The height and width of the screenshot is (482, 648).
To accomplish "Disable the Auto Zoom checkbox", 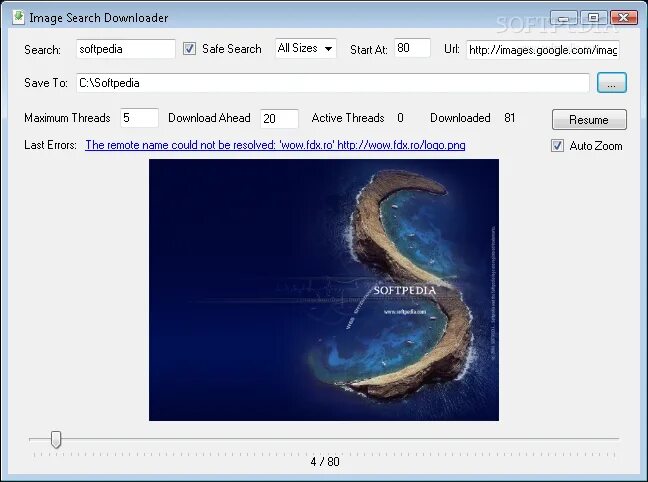I will (557, 146).
